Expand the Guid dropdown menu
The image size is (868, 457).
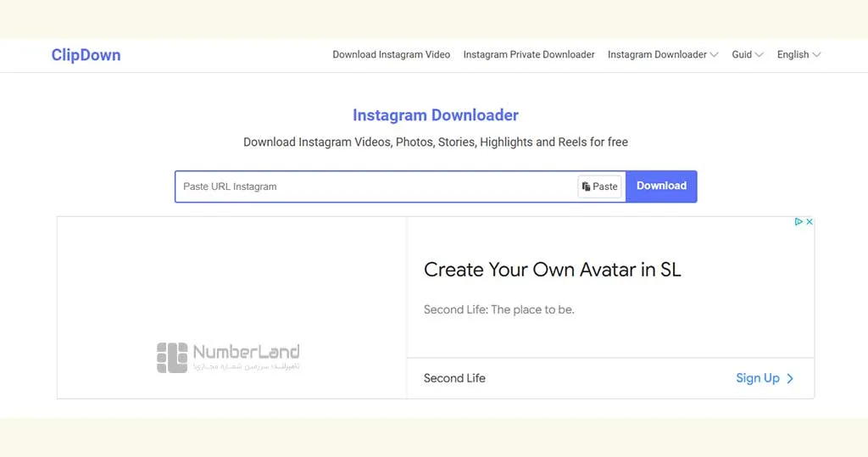point(748,54)
